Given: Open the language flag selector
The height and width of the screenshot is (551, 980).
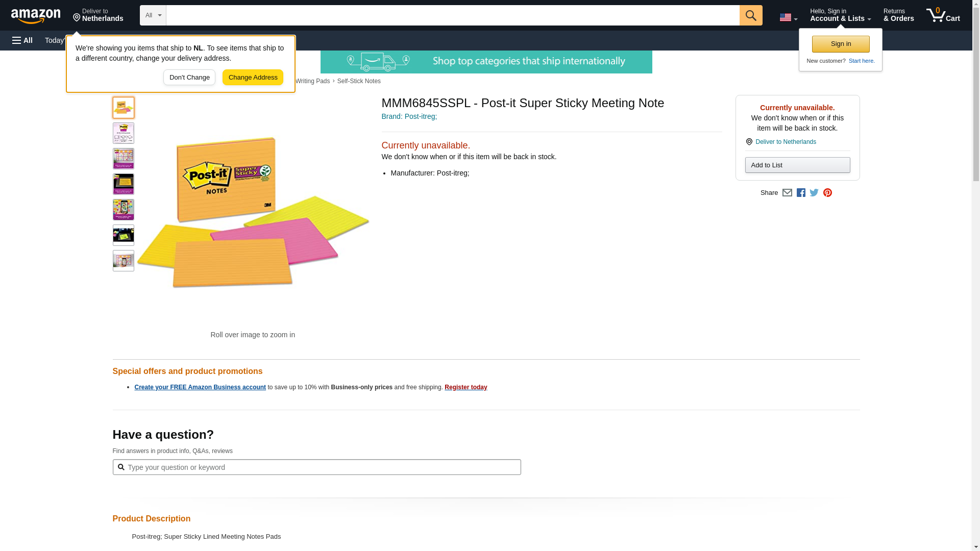Looking at the screenshot, I should (x=788, y=17).
